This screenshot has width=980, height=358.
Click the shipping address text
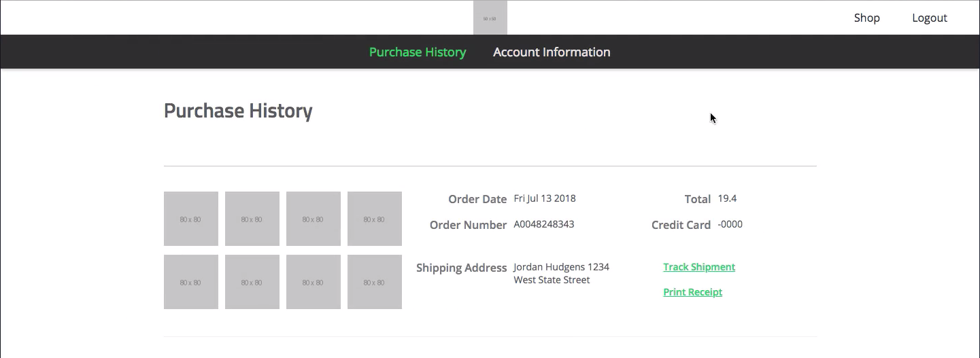click(560, 273)
